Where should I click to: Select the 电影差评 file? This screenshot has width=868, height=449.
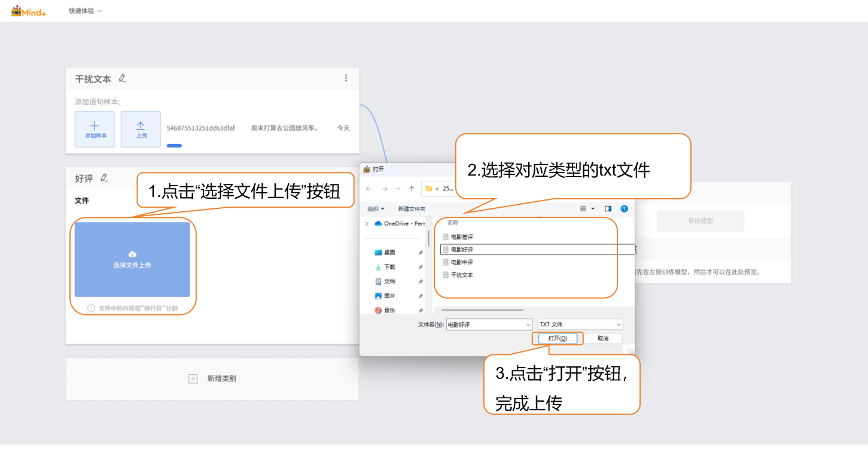[461, 237]
